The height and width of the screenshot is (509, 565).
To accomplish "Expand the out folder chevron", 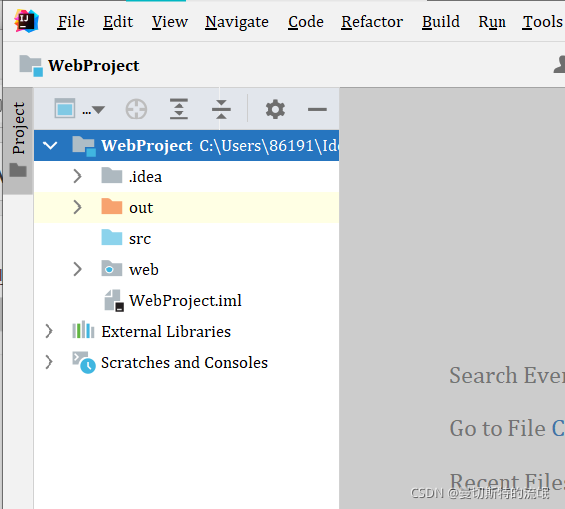I will click(77, 207).
